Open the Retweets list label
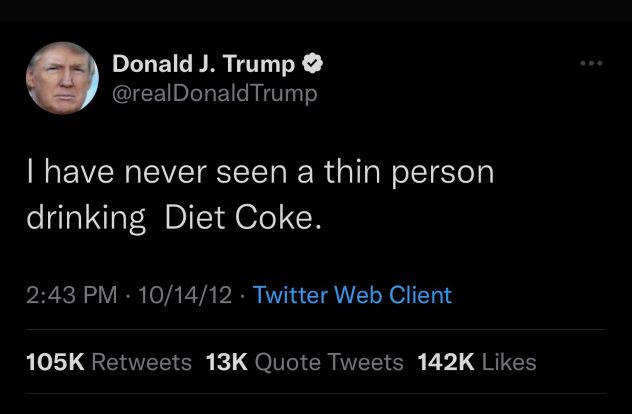This screenshot has width=632, height=414. coord(141,362)
